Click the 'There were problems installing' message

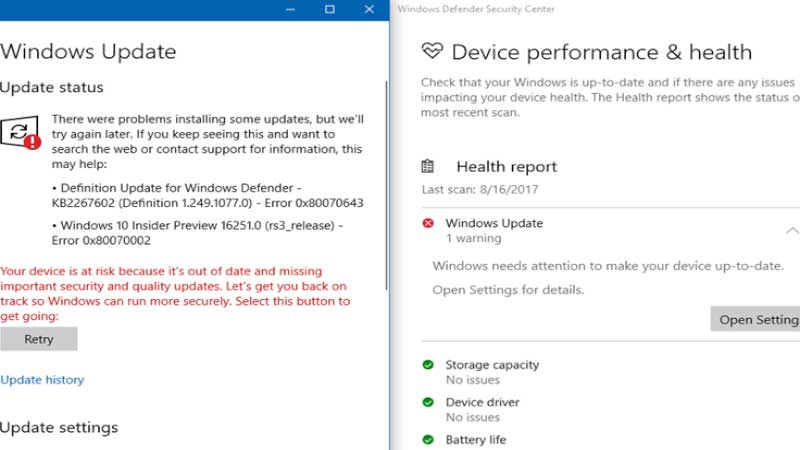[208, 141]
